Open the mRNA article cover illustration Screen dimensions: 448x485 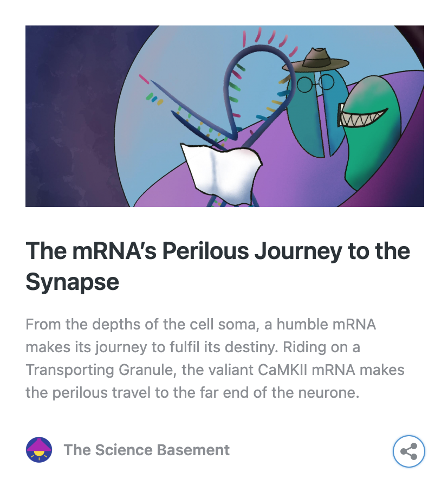pyautogui.click(x=224, y=116)
